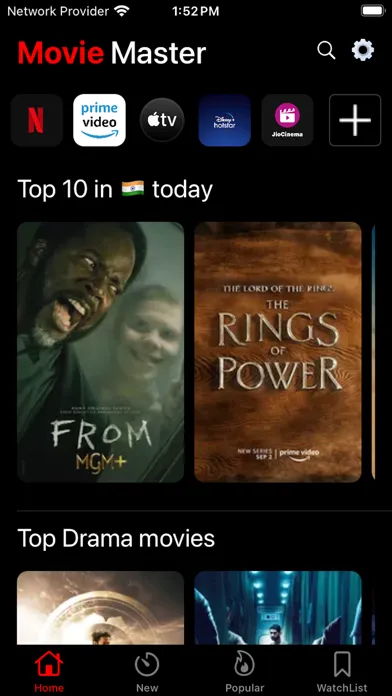Open The Rings of Power poster
The height and width of the screenshot is (696, 392).
click(278, 352)
